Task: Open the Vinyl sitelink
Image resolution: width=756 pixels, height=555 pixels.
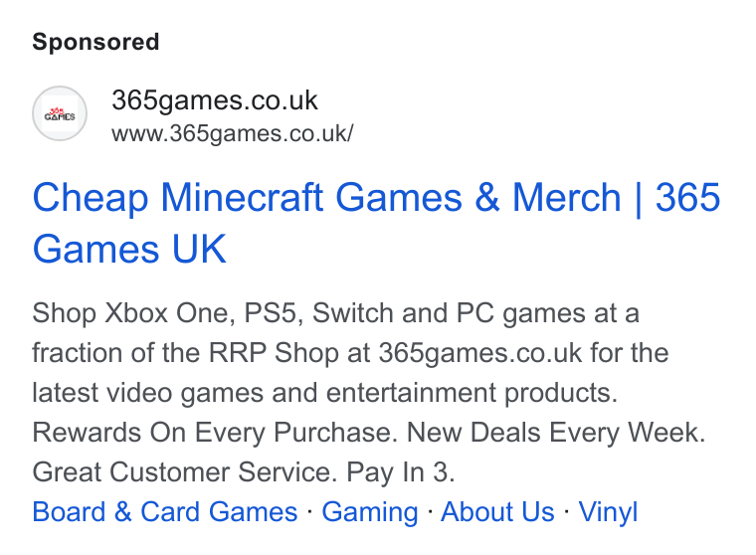Action: (x=608, y=512)
